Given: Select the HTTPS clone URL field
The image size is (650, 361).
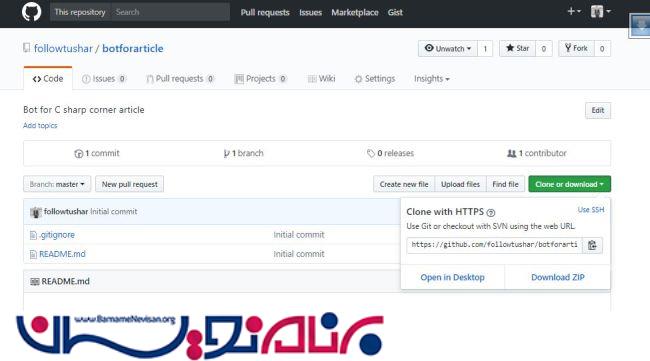Looking at the screenshot, I should point(495,245).
